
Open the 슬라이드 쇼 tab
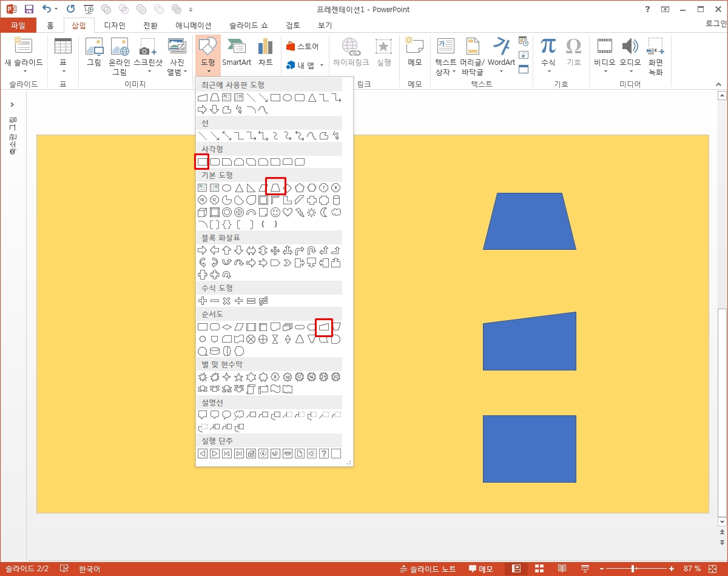(249, 25)
